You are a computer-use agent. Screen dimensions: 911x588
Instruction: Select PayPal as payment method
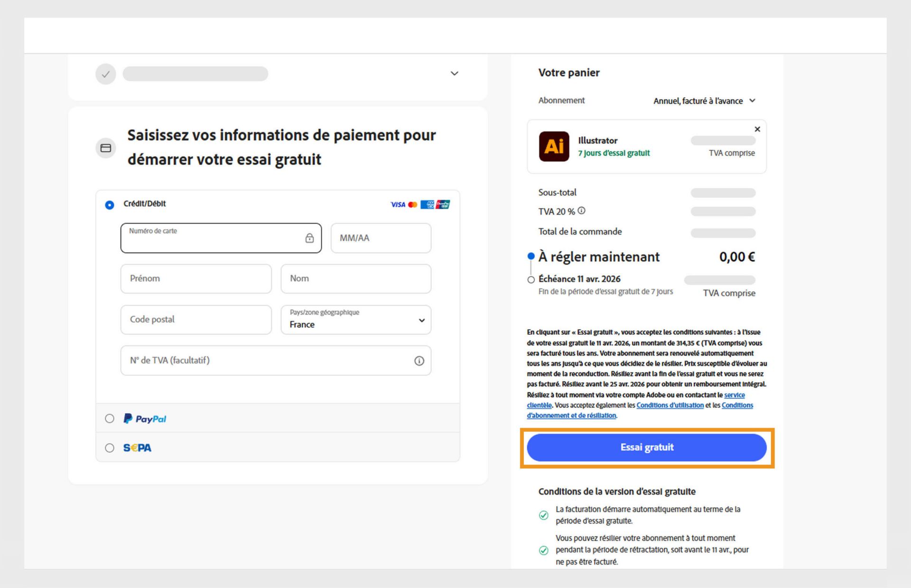point(110,418)
